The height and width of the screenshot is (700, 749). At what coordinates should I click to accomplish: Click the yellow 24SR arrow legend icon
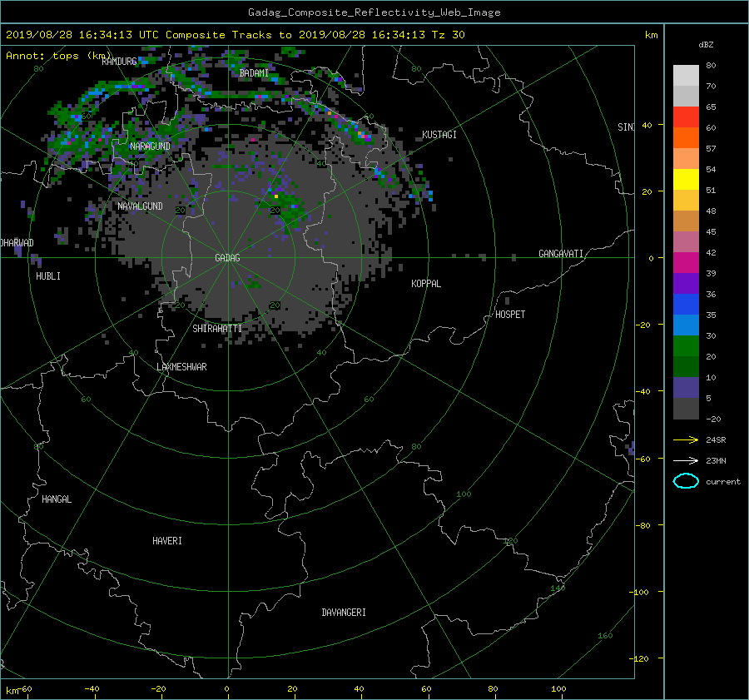coord(686,439)
